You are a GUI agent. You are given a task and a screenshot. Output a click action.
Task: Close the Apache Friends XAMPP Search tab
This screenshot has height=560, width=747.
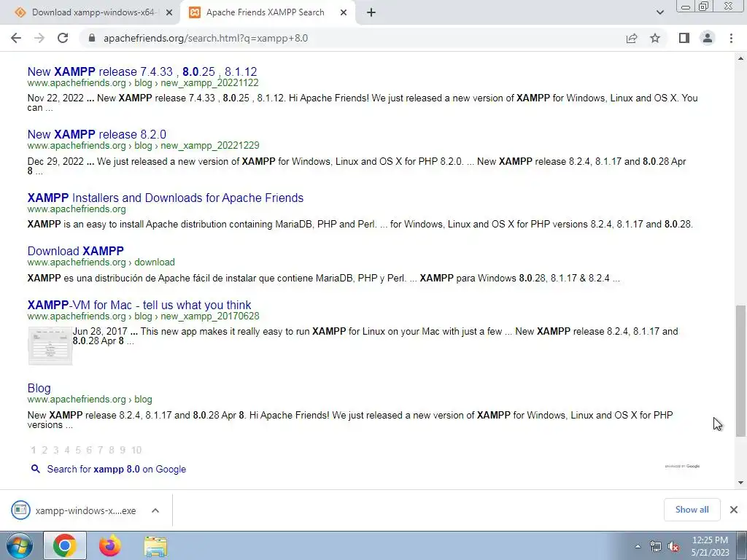344,13
